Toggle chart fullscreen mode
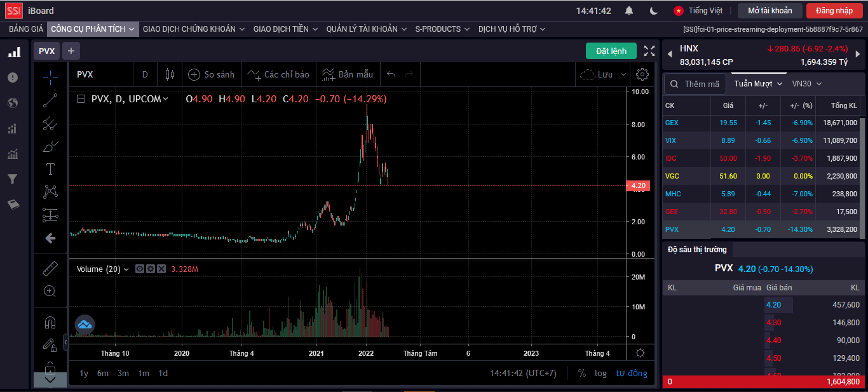 (x=649, y=51)
